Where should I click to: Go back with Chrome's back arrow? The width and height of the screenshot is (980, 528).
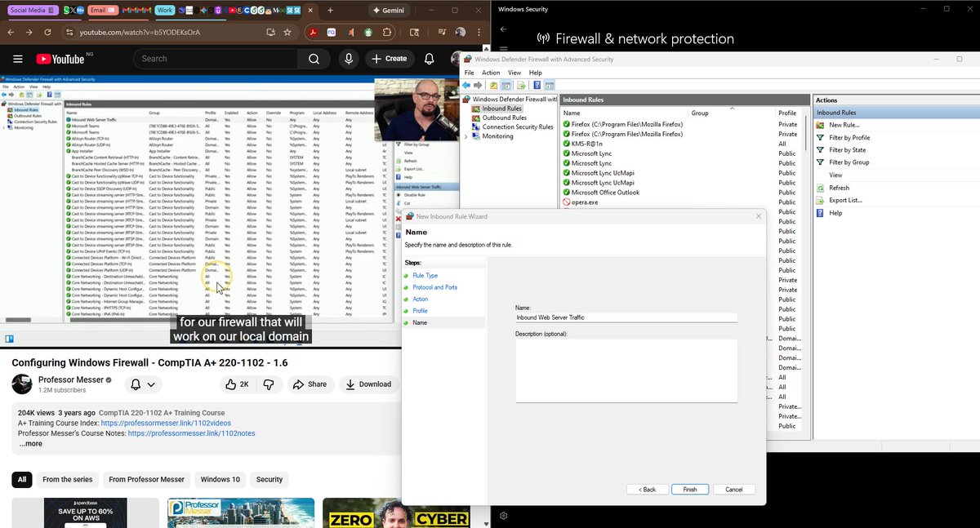(x=11, y=33)
